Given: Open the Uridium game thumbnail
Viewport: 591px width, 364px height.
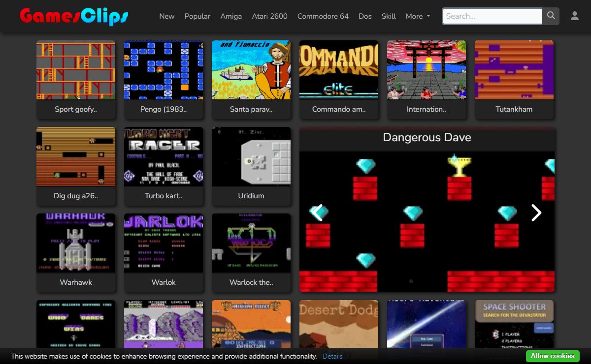Looking at the screenshot, I should pyautogui.click(x=251, y=156).
